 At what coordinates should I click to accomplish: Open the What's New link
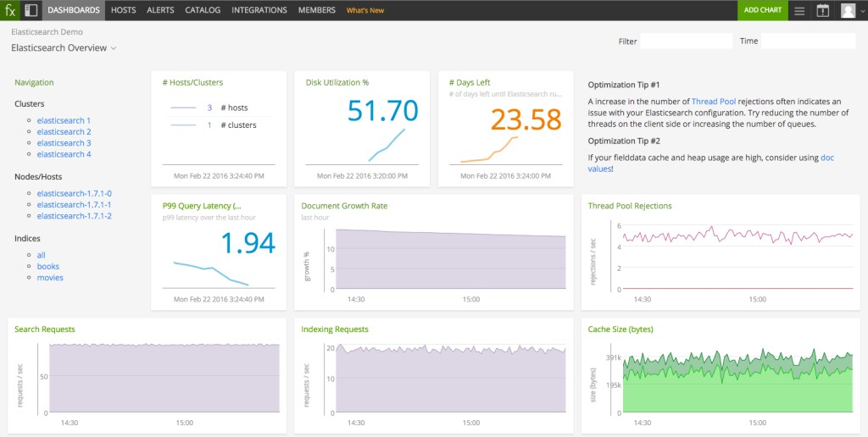[365, 10]
